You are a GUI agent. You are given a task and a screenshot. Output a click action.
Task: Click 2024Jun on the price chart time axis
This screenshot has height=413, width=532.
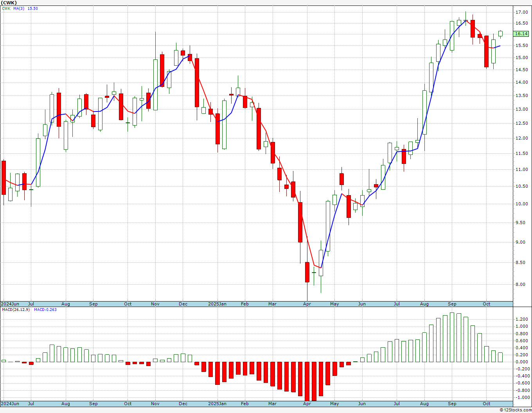click(10, 304)
